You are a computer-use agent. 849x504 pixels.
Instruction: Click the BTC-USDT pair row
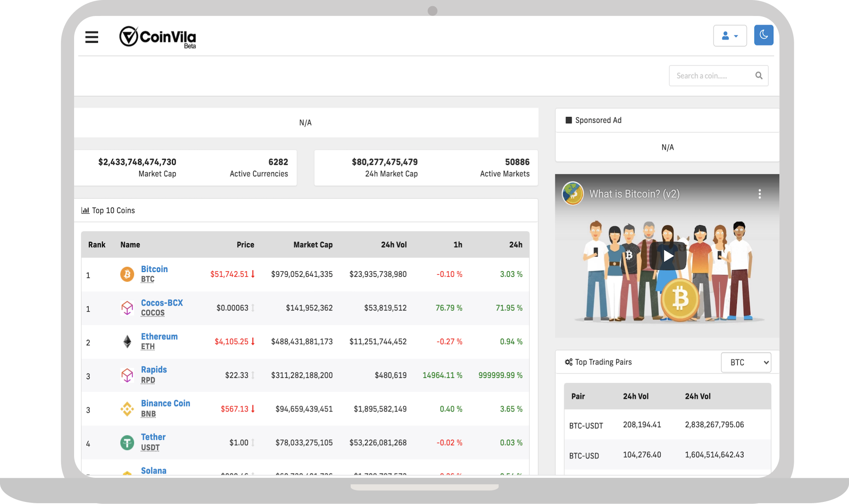[x=667, y=425]
